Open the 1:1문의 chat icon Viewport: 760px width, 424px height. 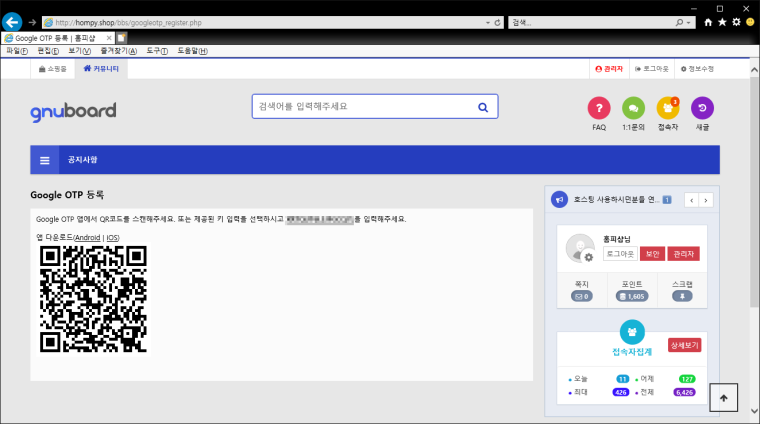pyautogui.click(x=633, y=108)
